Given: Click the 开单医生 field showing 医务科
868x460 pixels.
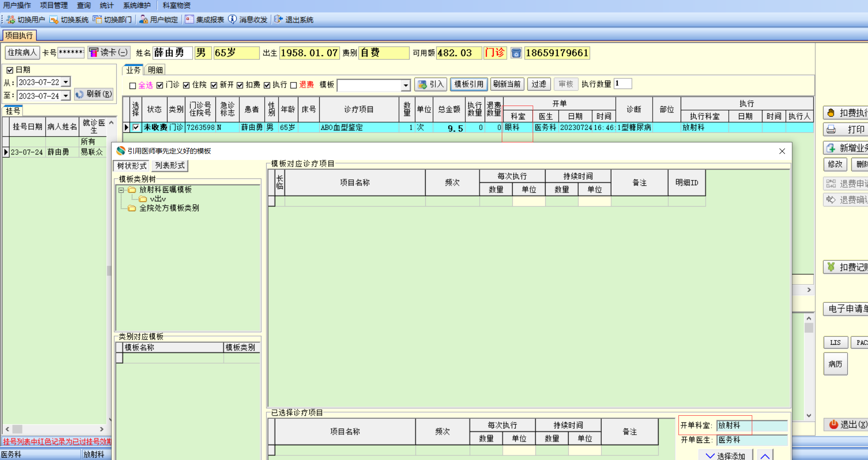Looking at the screenshot, I should click(752, 440).
